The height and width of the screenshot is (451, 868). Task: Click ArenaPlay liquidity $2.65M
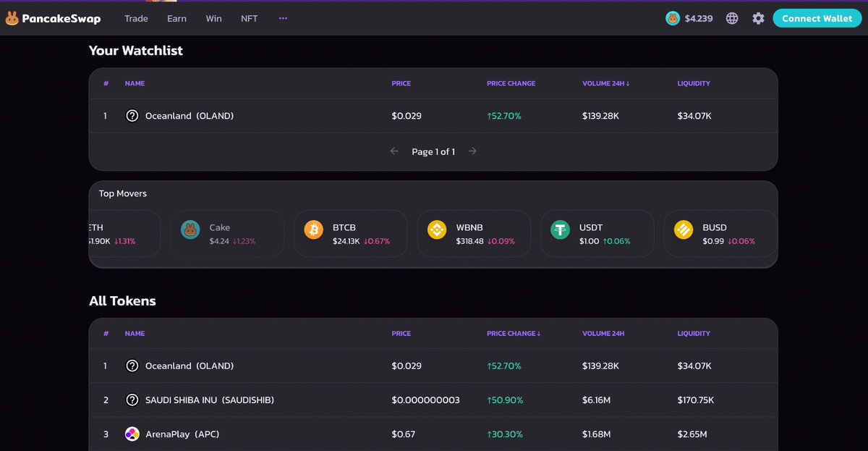coord(692,434)
